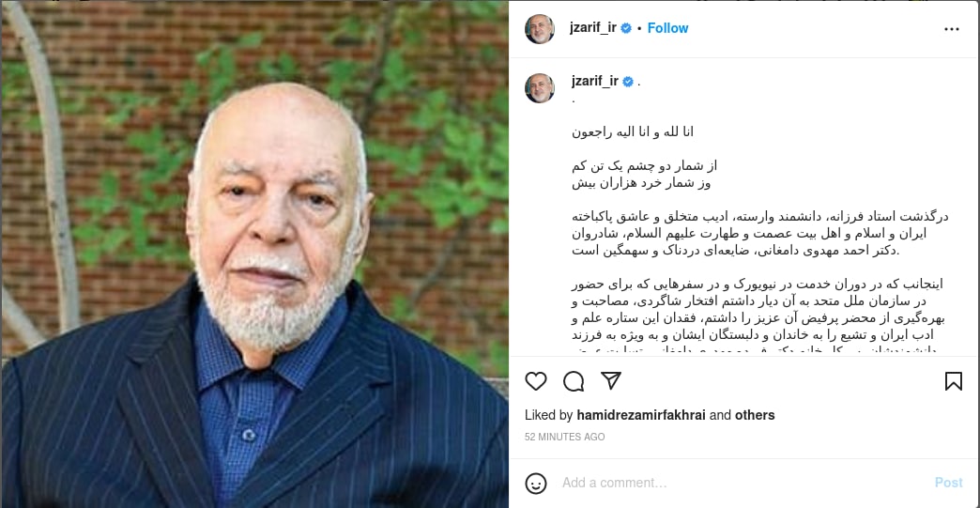Screen dimensions: 980x508
Task: Open jzarif_ir avatar in the header
Action: 540,29
